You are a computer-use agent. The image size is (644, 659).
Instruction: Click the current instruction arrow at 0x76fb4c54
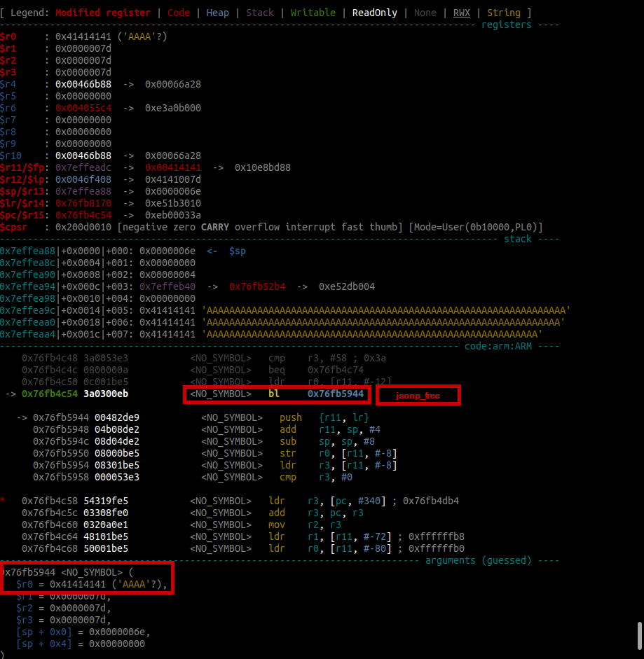click(10, 394)
